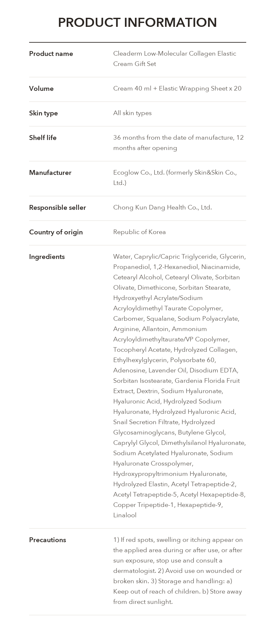275x644 pixels.
Task: Click the PRODUCT INFORMATION heading
Action: click(137, 22)
